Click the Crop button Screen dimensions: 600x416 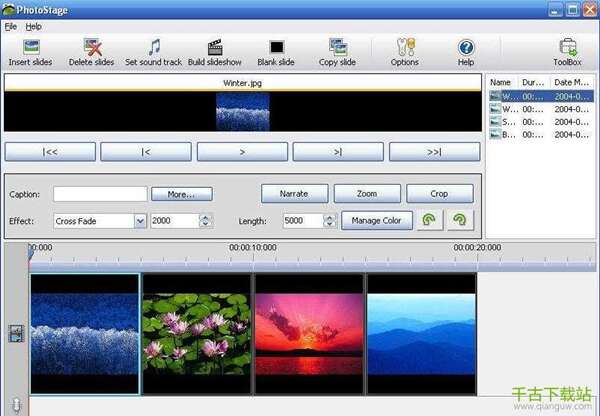click(x=440, y=194)
